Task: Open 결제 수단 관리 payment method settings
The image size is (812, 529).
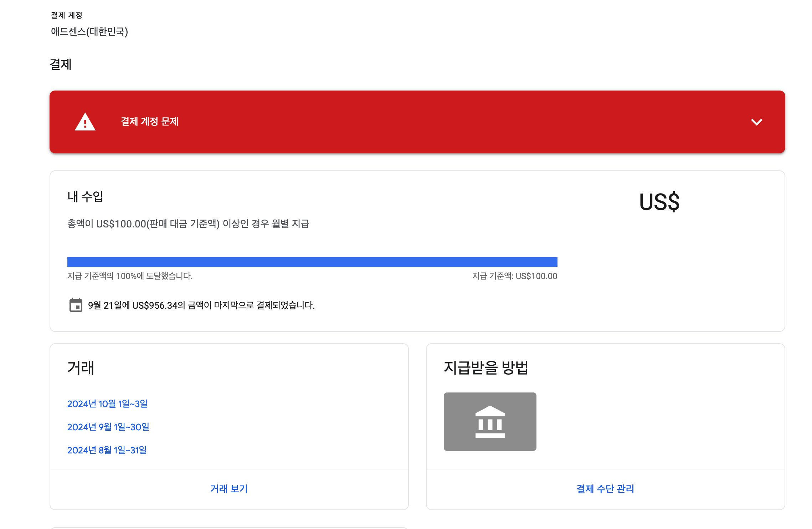Action: 605,489
